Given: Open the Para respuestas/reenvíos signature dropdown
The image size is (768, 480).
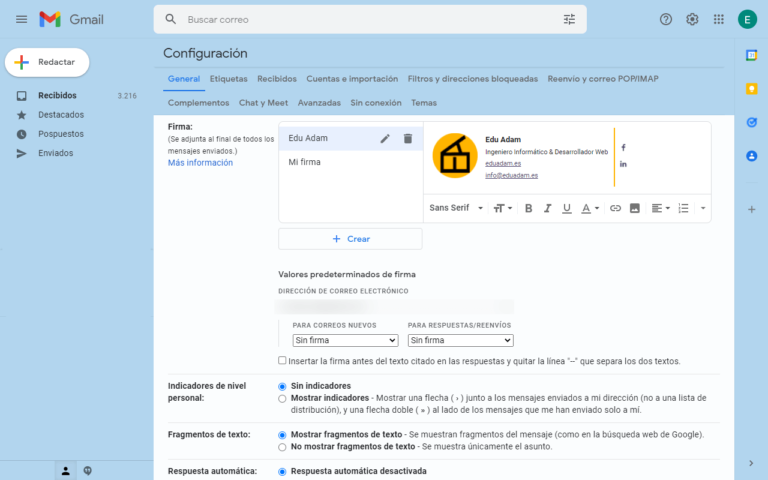Looking at the screenshot, I should (460, 340).
